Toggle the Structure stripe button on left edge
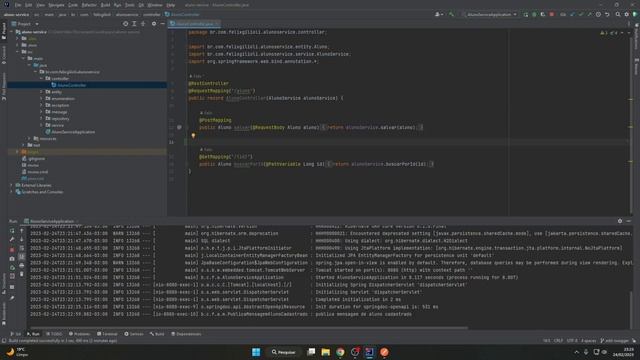 (x=4, y=284)
